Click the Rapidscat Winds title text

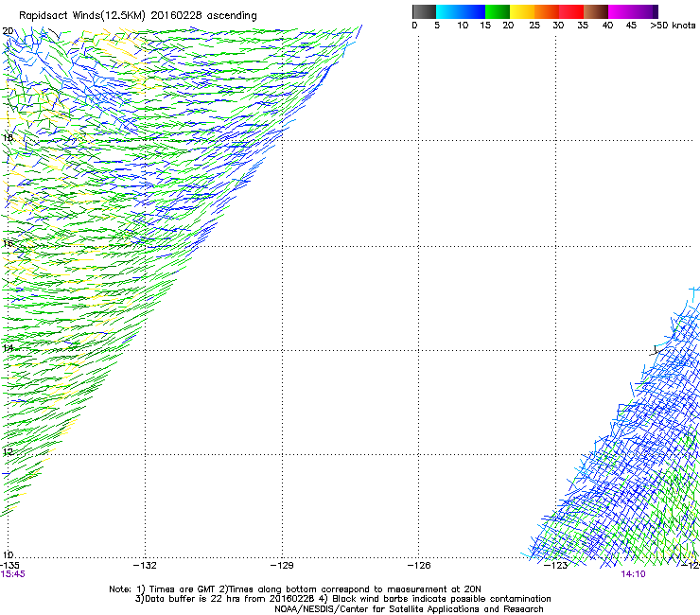137,16
